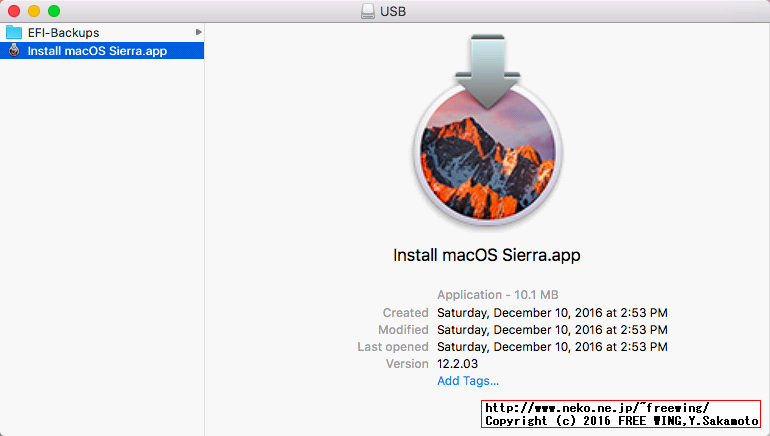Click the USB window title text
Image resolution: width=770 pixels, height=436 pixels.
tap(392, 11)
